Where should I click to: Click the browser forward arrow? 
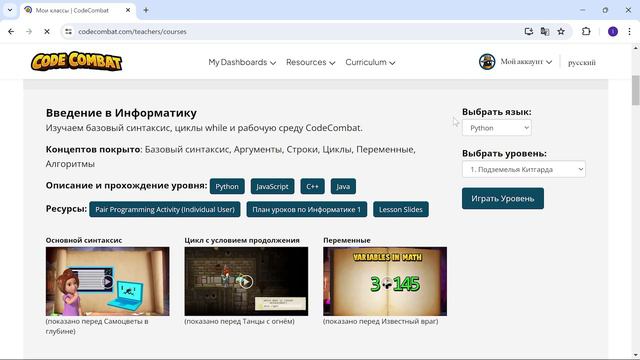pyautogui.click(x=29, y=31)
